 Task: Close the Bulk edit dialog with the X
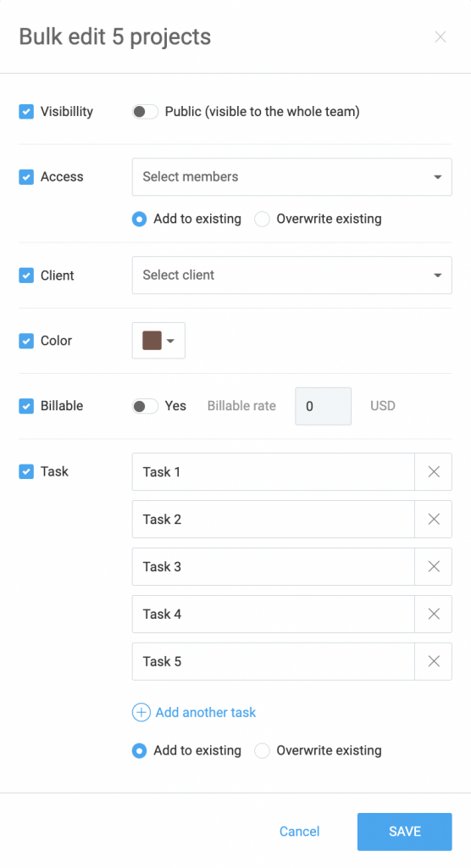(x=441, y=37)
